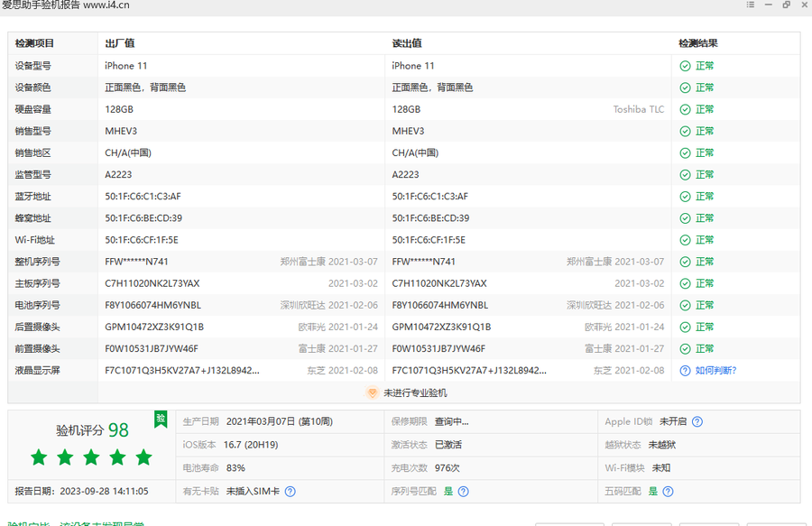812x526 pixels.
Task: Click the green check icon for 硬盘容量
Action: [685, 110]
